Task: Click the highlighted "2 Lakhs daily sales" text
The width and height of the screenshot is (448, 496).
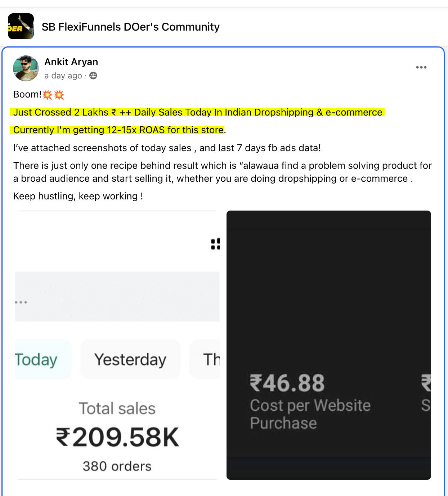Action: coord(197,112)
